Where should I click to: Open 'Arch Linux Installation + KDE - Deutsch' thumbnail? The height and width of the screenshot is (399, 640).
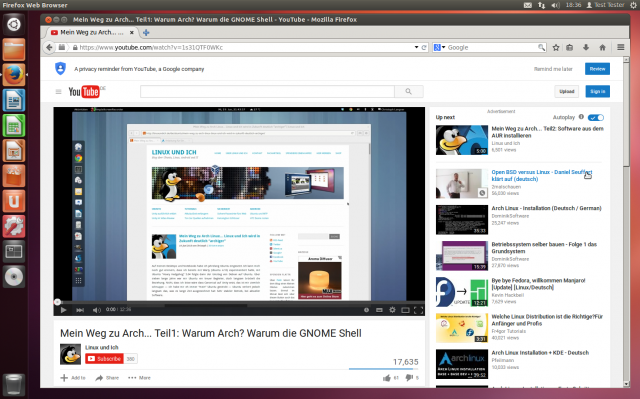[462, 364]
